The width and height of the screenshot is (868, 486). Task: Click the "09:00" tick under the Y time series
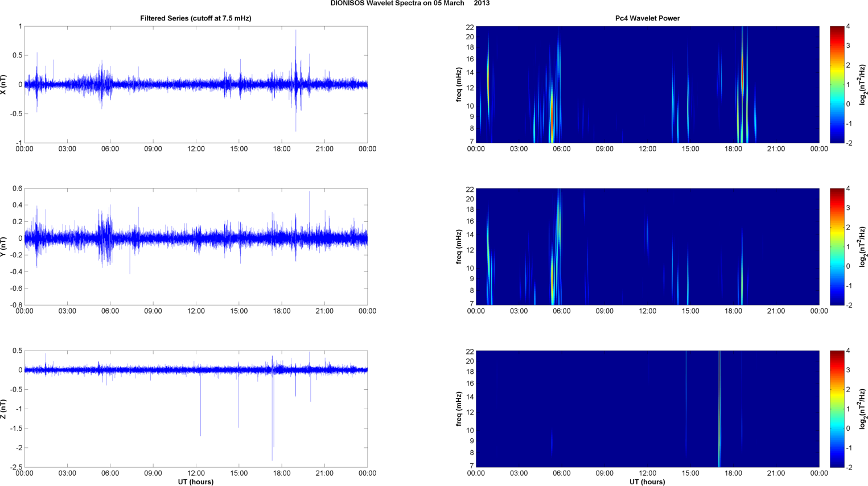[x=153, y=311]
